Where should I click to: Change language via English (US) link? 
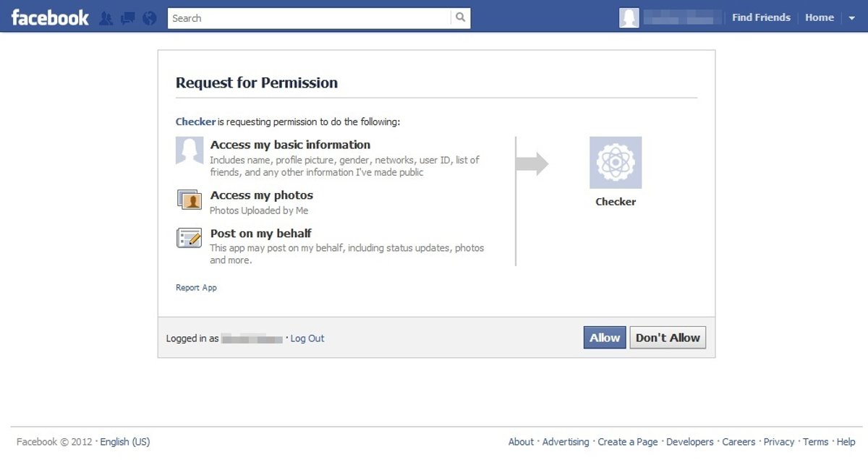click(x=125, y=442)
